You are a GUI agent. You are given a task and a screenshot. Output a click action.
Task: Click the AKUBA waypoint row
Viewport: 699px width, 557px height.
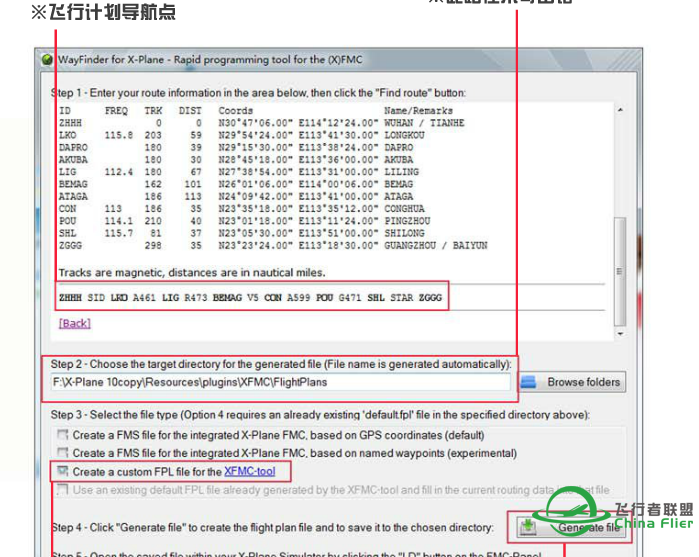point(236,160)
